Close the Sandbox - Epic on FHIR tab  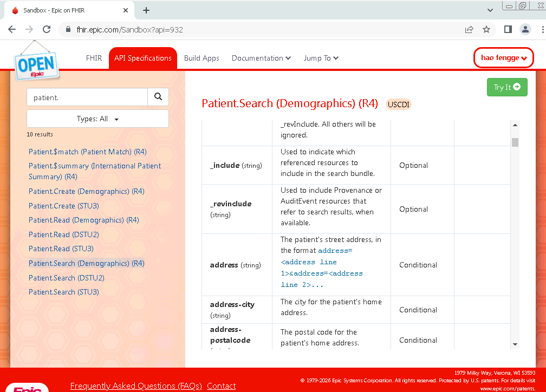click(x=126, y=10)
